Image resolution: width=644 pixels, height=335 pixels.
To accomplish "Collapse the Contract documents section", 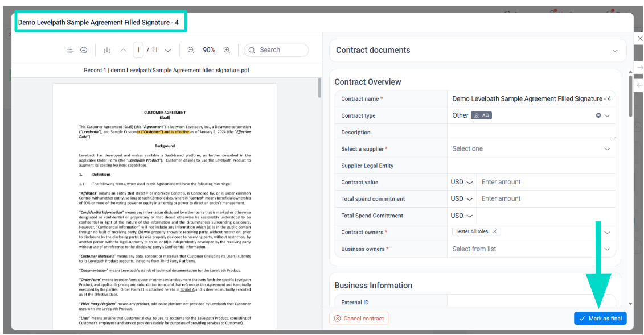I will 615,51.
